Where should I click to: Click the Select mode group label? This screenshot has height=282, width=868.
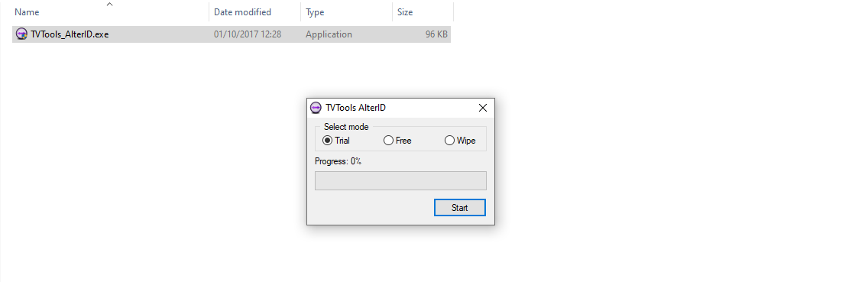pos(346,127)
